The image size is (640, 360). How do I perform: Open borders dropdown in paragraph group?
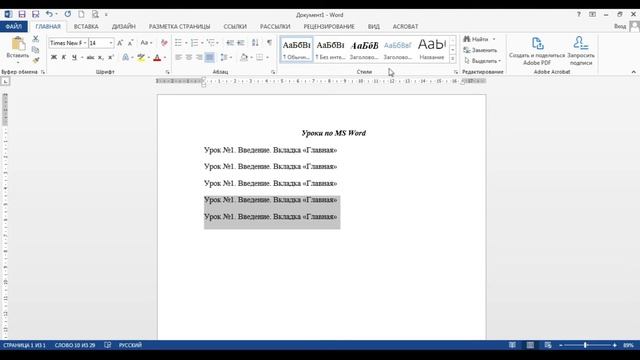(267, 58)
